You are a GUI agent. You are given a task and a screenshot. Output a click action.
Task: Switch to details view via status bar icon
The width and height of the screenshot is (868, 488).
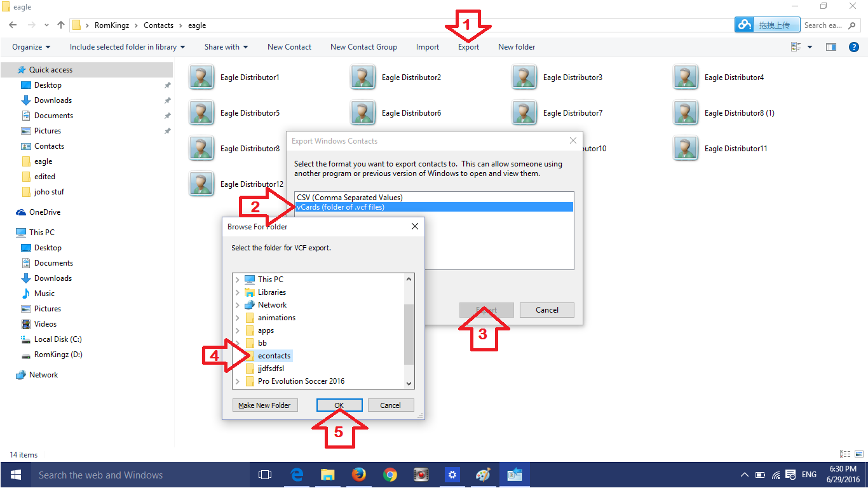(844, 454)
